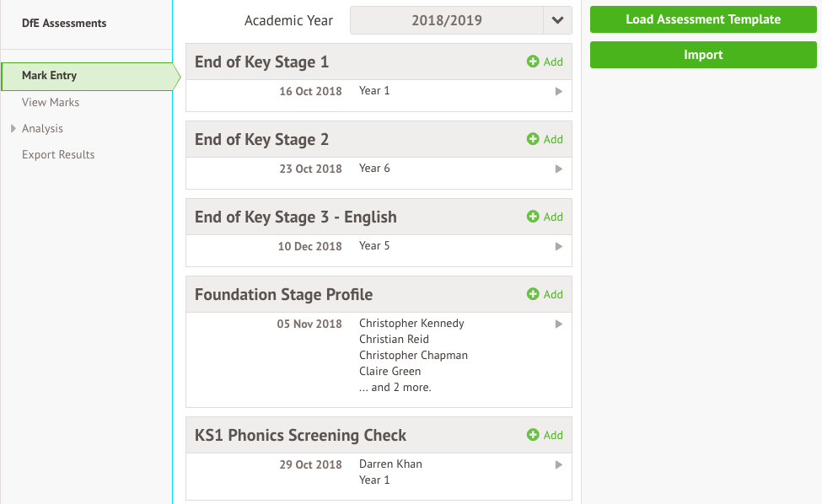Open the 16 Oct 2018 Year 1 arrow

[559, 91]
